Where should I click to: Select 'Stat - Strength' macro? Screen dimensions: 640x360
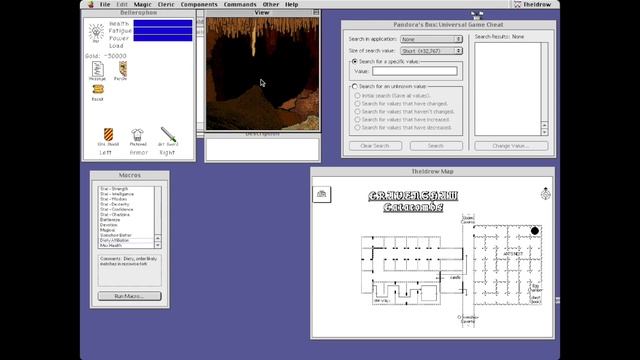tap(114, 189)
